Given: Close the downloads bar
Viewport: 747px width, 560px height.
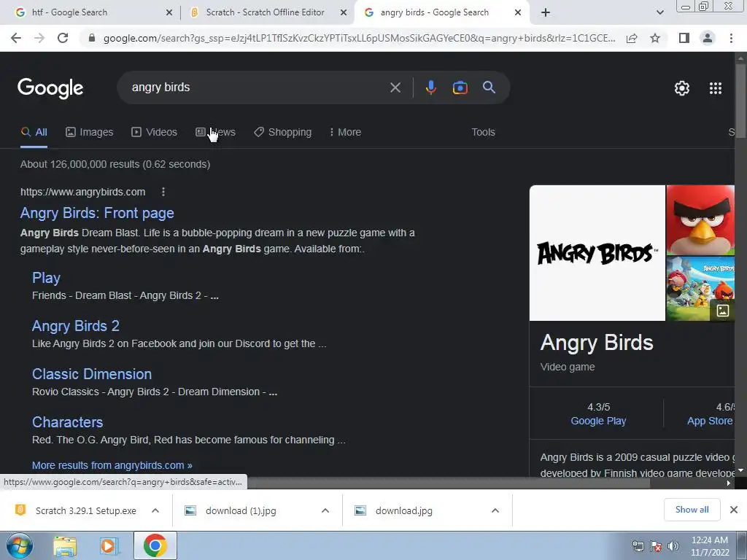Looking at the screenshot, I should (x=734, y=510).
